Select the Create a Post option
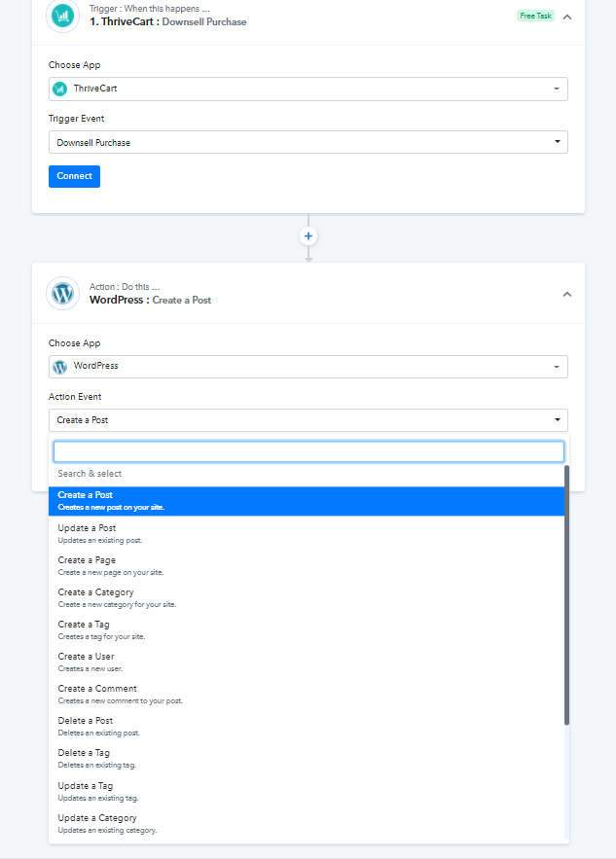Screen dimensions: 616x859 coord(307,501)
